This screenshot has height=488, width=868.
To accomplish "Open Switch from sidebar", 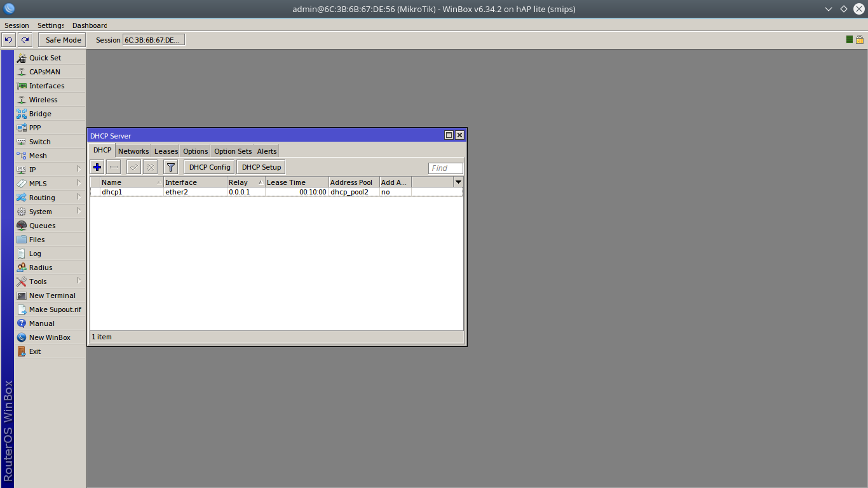I will click(50, 142).
